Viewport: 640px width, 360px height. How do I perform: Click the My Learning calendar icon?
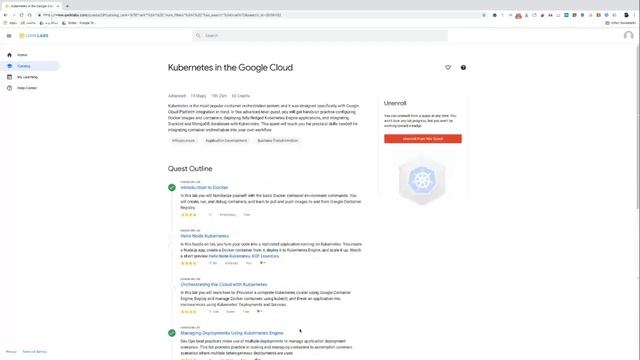(x=9, y=77)
